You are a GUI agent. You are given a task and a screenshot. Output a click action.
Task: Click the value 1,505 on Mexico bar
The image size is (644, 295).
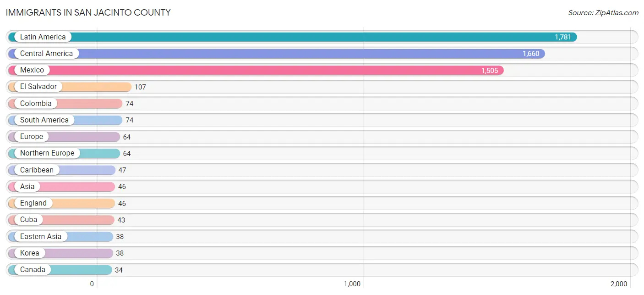pyautogui.click(x=490, y=71)
